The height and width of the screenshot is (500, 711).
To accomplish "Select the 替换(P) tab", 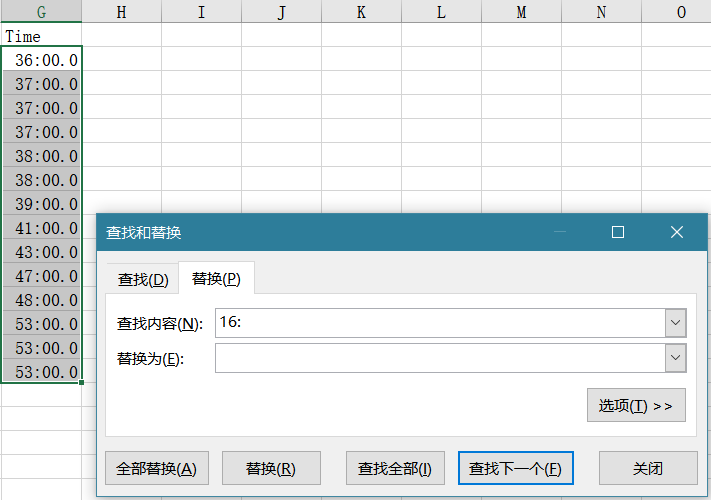I will (x=216, y=278).
